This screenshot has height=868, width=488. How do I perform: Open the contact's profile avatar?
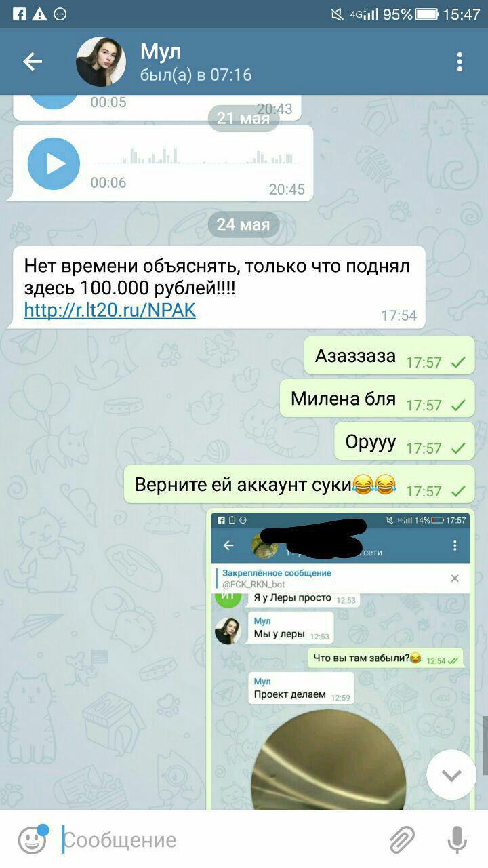click(x=101, y=62)
